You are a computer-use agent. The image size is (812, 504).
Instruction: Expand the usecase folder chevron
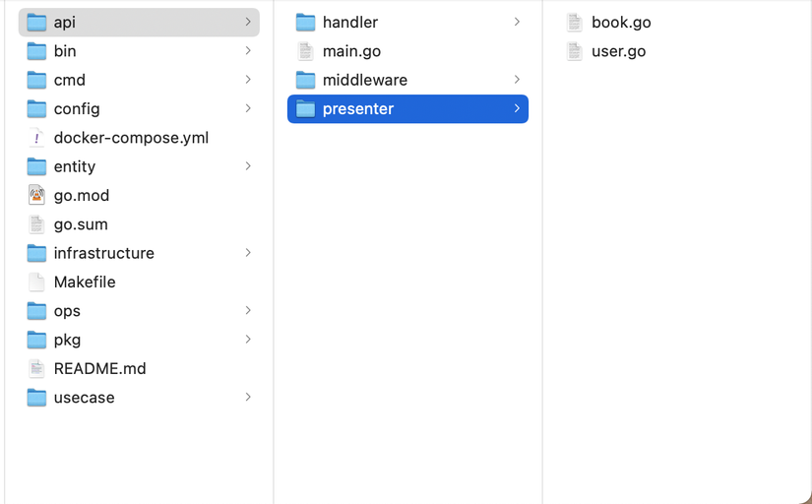click(x=248, y=398)
